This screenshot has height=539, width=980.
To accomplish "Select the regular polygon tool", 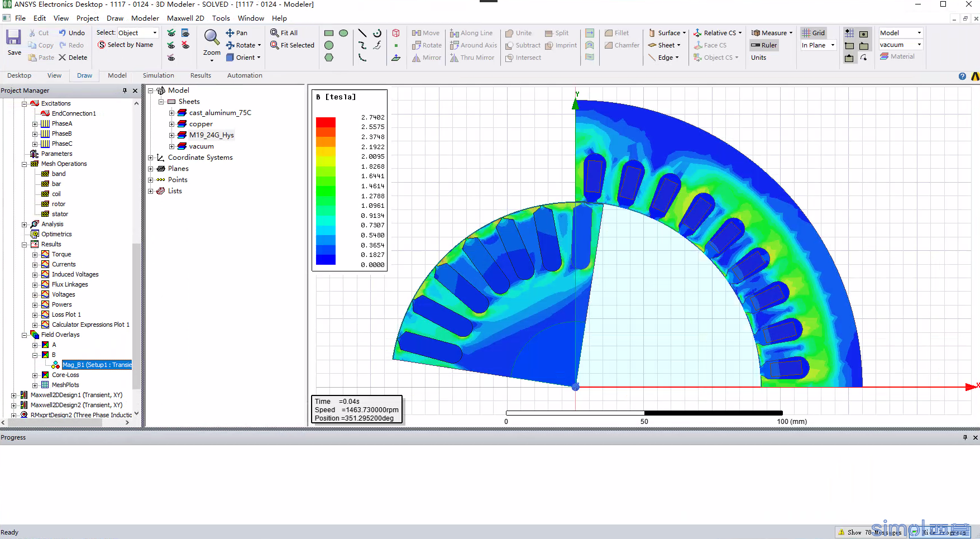I will 329,58.
